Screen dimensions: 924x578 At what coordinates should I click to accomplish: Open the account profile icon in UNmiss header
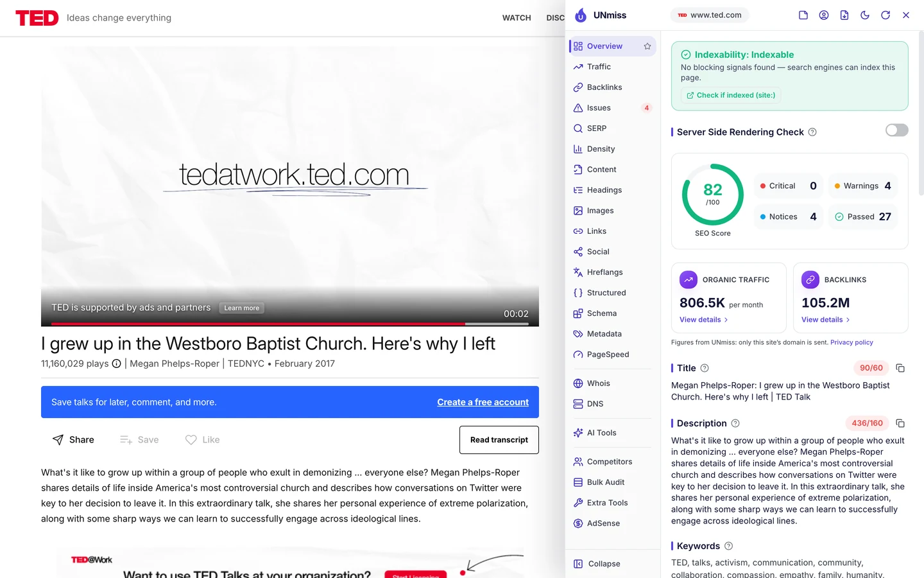(x=824, y=15)
